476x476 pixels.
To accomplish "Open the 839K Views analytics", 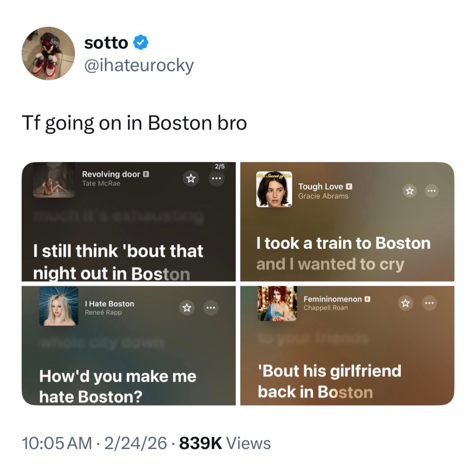I will 225,443.
